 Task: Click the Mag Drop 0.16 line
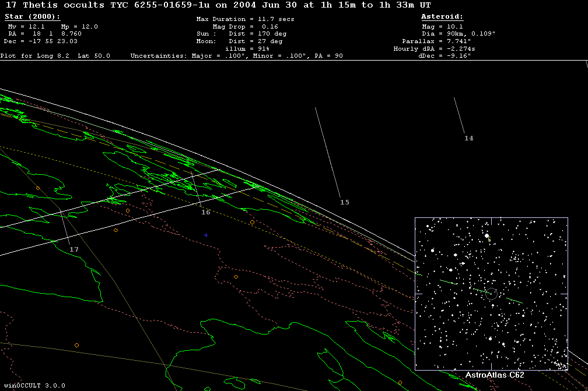245,27
